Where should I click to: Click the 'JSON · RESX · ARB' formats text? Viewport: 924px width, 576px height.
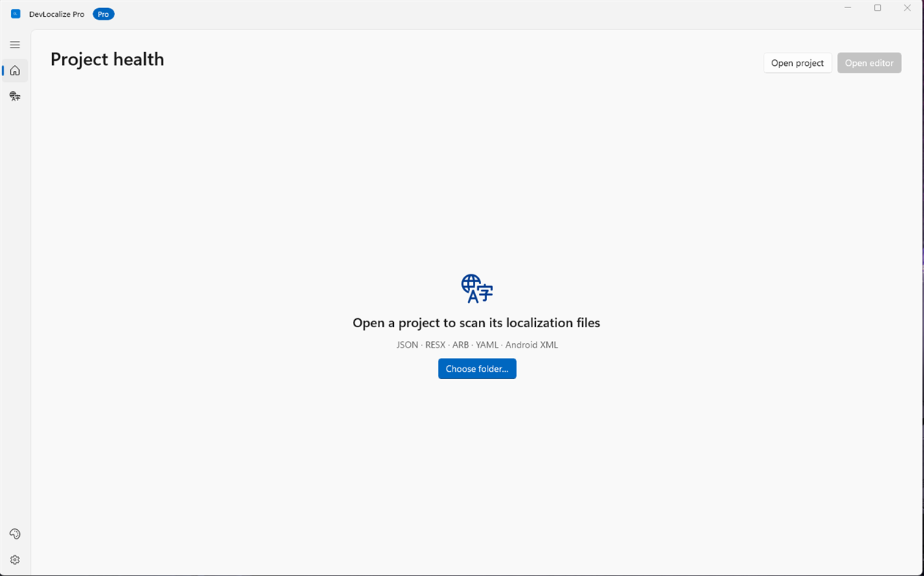tap(477, 345)
